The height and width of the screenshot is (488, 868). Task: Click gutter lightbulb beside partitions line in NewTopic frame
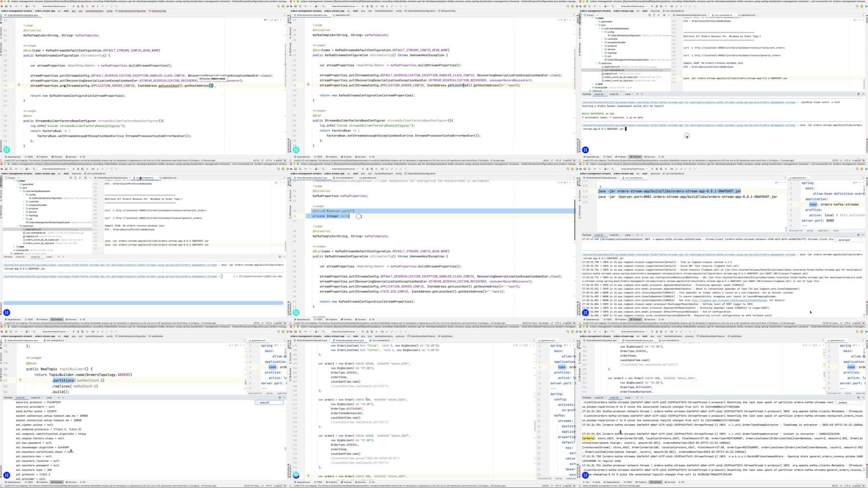coord(20,380)
